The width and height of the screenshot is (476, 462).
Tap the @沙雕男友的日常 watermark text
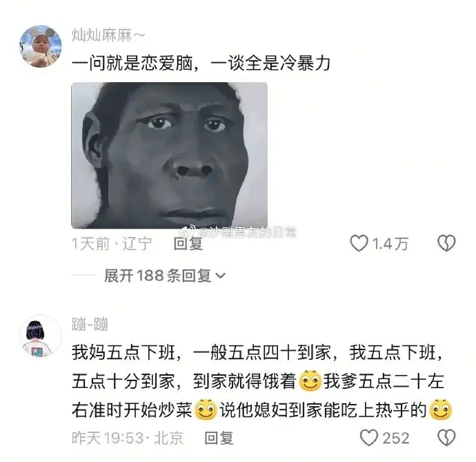[247, 232]
